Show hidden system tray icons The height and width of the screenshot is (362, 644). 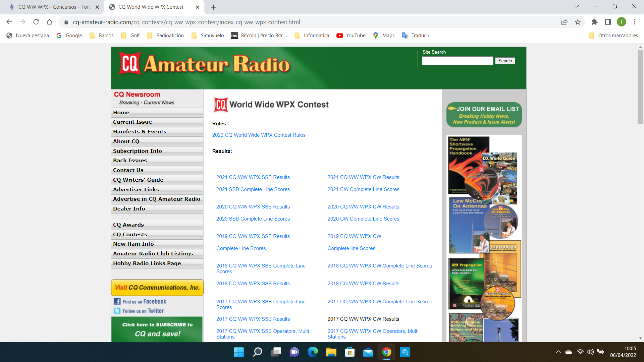[558, 352]
